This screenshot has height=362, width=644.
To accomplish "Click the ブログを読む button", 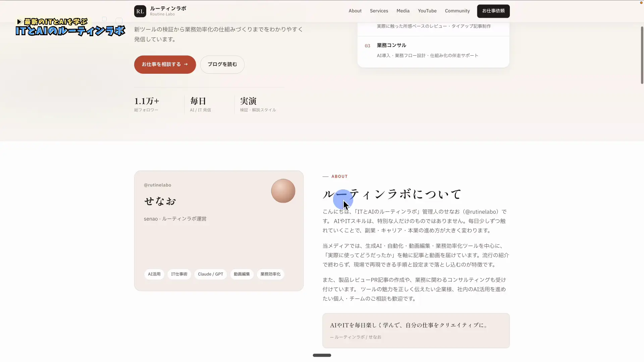I will pyautogui.click(x=222, y=64).
